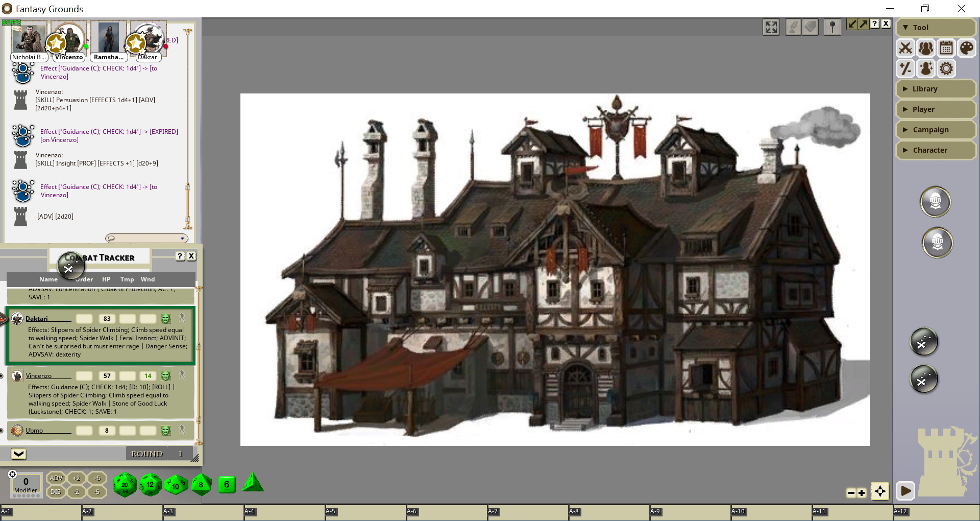The height and width of the screenshot is (521, 980).
Task: Click the upper knight helmet token
Action: coord(935,202)
